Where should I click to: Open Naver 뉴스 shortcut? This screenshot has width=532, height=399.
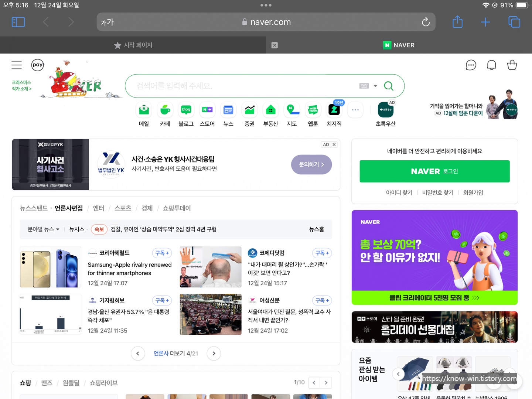coord(228,115)
